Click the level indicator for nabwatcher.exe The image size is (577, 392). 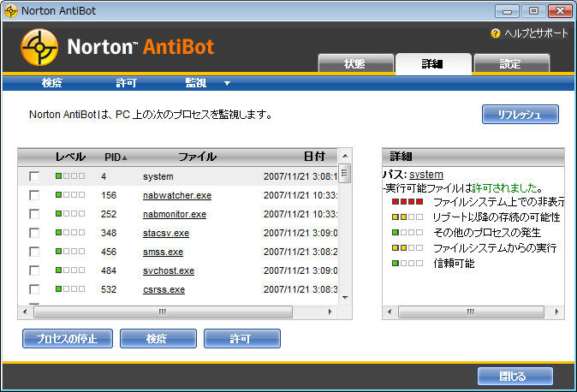pyautogui.click(x=69, y=195)
